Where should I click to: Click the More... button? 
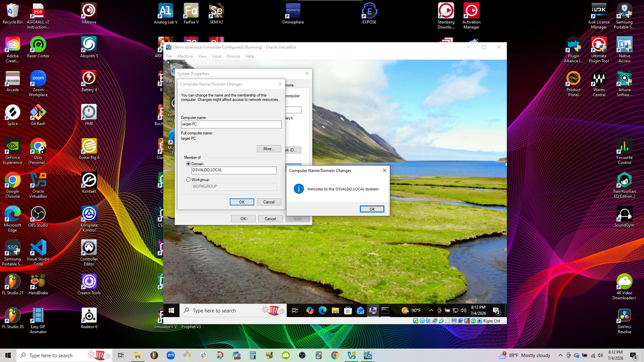click(x=269, y=149)
